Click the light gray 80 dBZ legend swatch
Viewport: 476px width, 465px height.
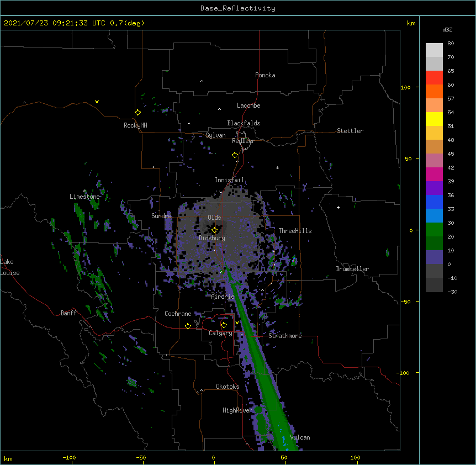pos(434,50)
